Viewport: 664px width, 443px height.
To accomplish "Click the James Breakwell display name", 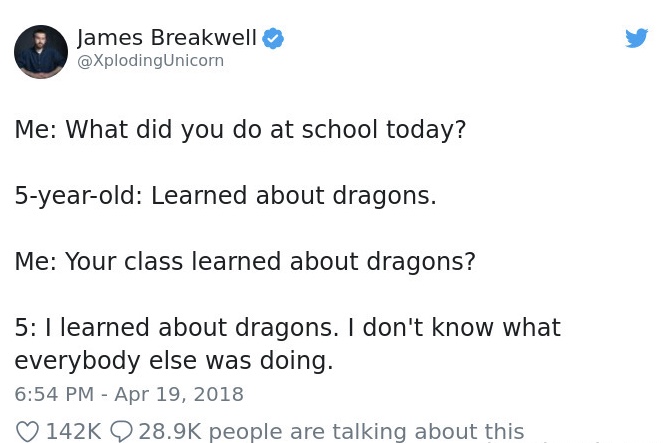I will [167, 37].
